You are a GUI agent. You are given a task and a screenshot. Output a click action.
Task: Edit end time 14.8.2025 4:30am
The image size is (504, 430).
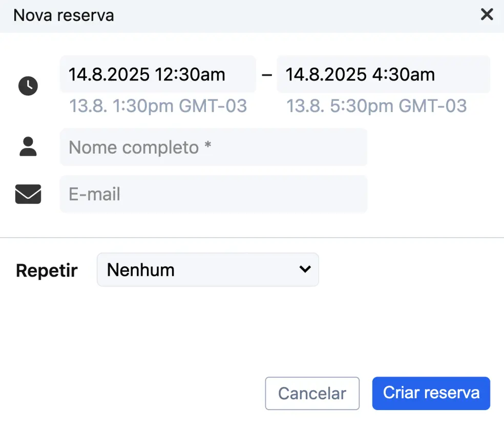(x=384, y=74)
